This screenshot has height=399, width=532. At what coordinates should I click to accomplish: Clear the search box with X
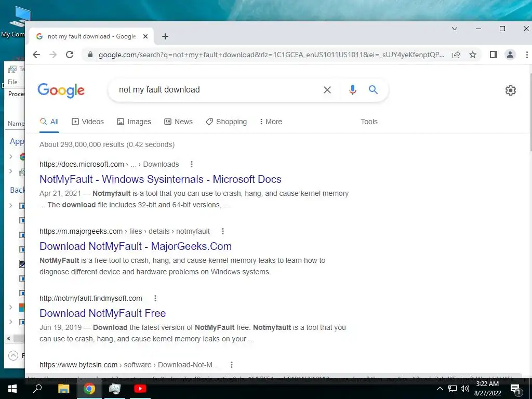[327, 90]
